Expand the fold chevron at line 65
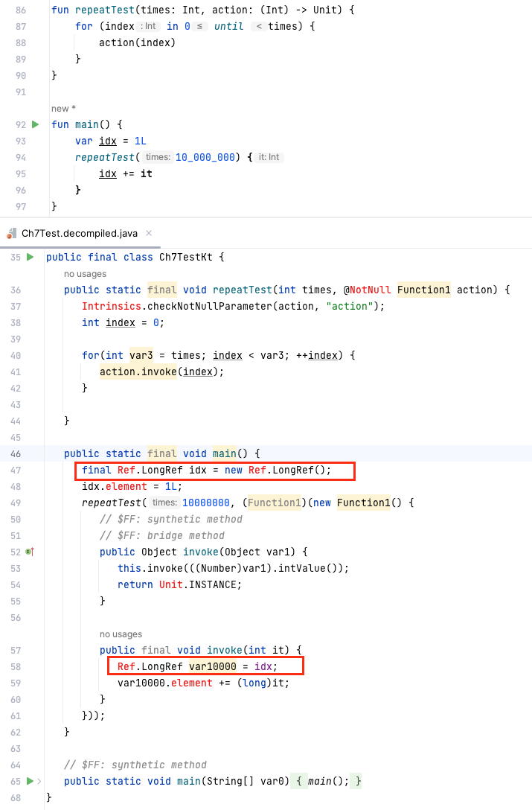532x810 pixels. pos(39,781)
